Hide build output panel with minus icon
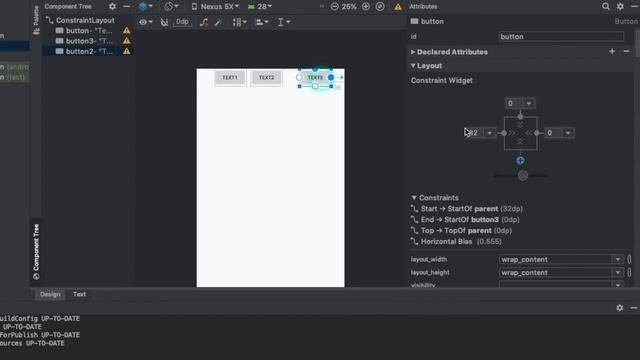 [x=633, y=308]
